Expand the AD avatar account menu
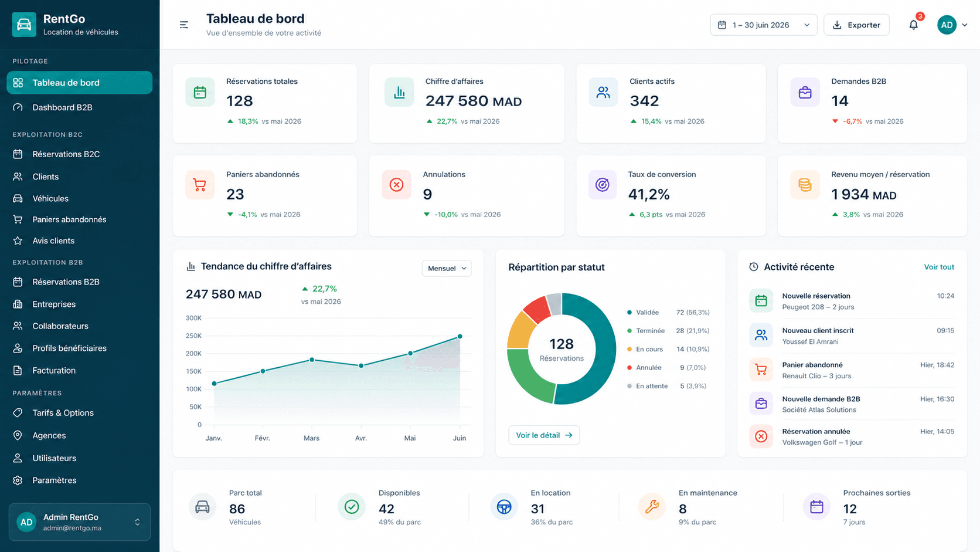 coord(952,25)
